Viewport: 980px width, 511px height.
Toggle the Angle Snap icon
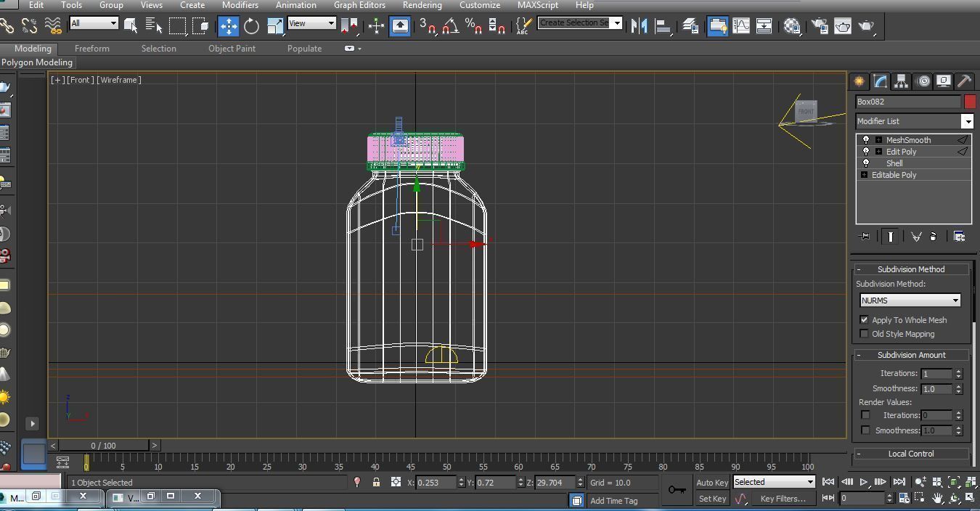[x=450, y=27]
